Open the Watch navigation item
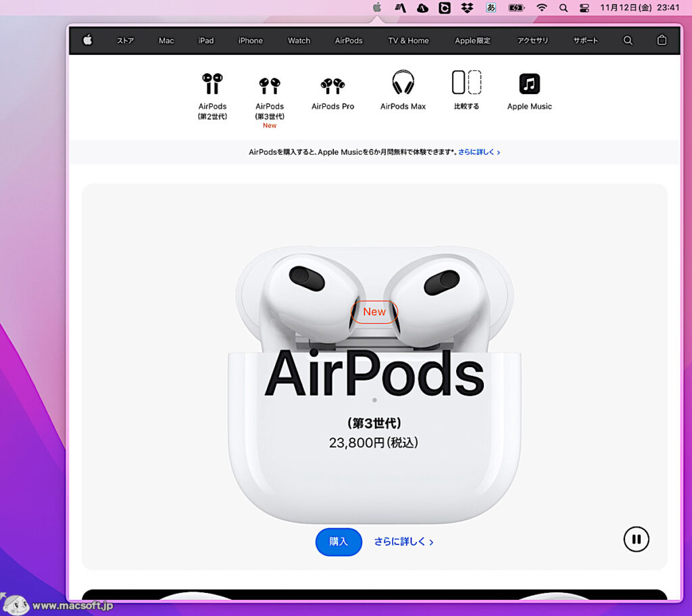 point(299,41)
